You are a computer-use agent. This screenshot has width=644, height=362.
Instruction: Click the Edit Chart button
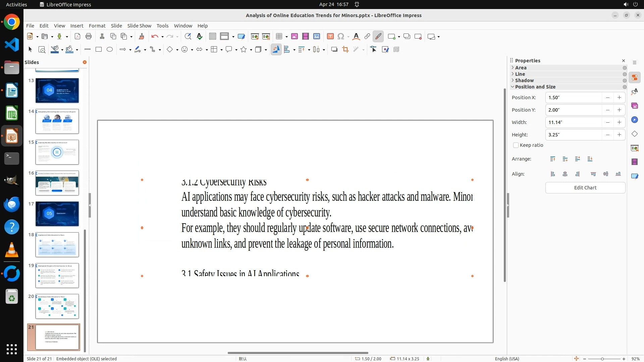(585, 188)
